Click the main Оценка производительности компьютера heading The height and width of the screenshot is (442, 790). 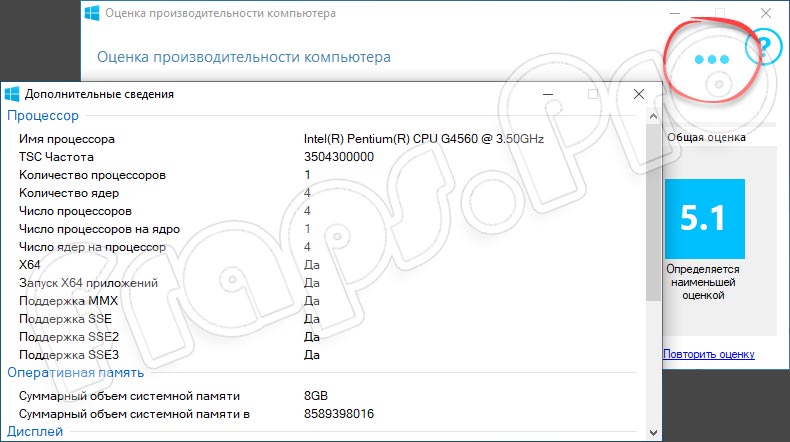click(244, 57)
